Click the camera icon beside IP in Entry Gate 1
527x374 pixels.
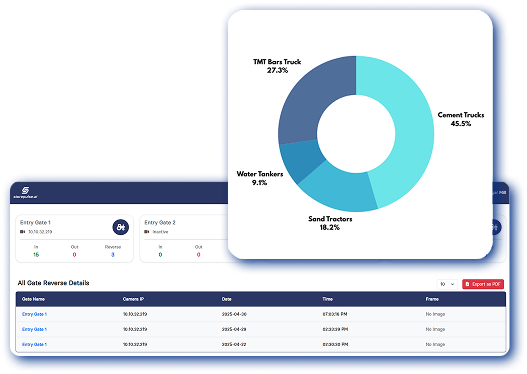[23, 232]
